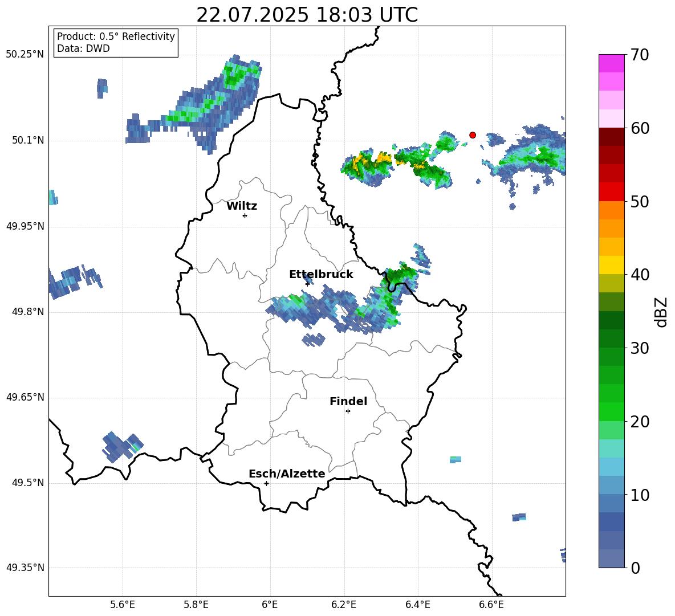
Task: Click the Product: 0.5° Reflectivity text
Action: (x=116, y=36)
